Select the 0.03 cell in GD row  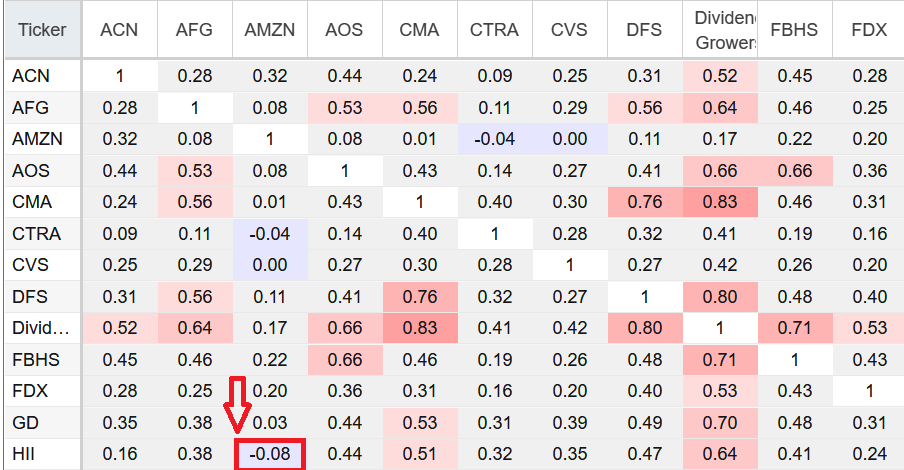pos(270,424)
